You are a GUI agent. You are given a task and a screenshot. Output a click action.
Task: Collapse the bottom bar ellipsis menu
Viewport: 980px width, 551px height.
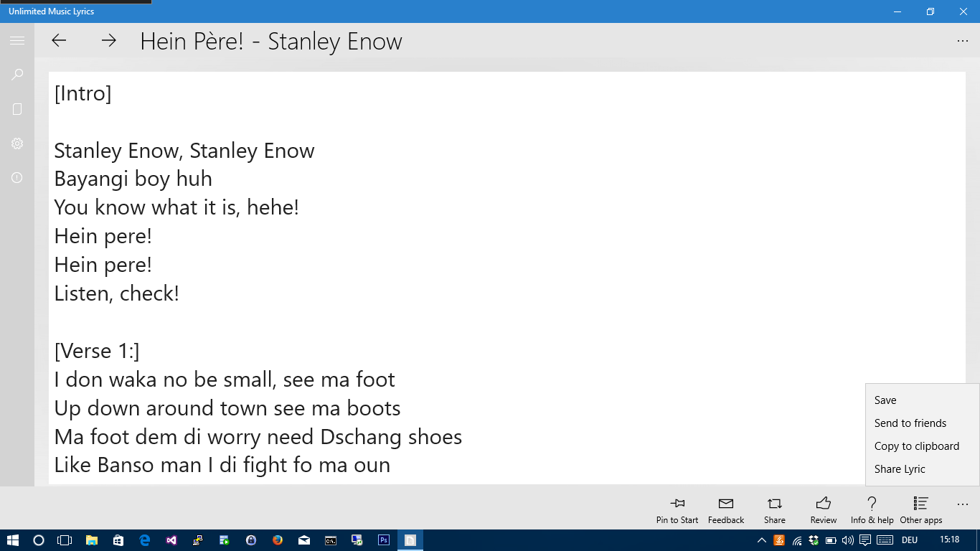pos(963,504)
